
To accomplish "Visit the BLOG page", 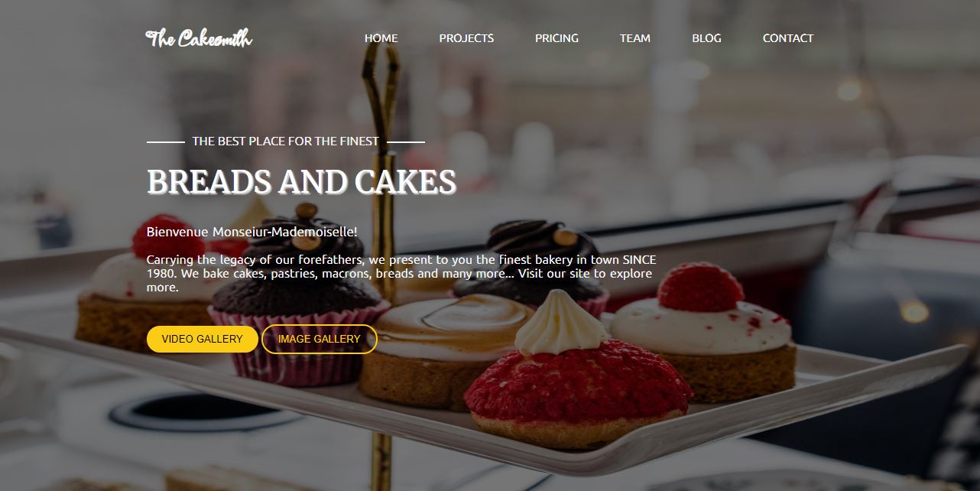I will click(706, 38).
